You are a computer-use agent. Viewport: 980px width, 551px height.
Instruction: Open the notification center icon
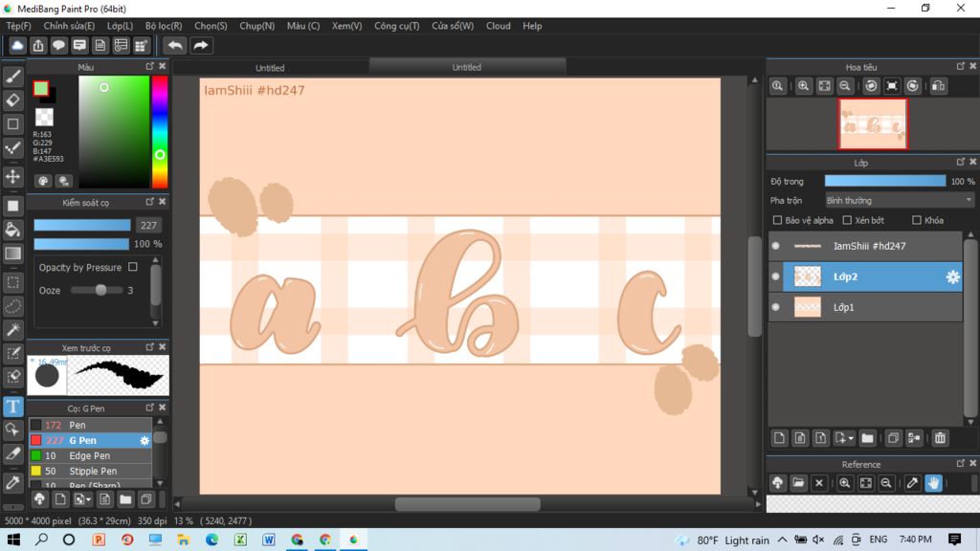954,540
